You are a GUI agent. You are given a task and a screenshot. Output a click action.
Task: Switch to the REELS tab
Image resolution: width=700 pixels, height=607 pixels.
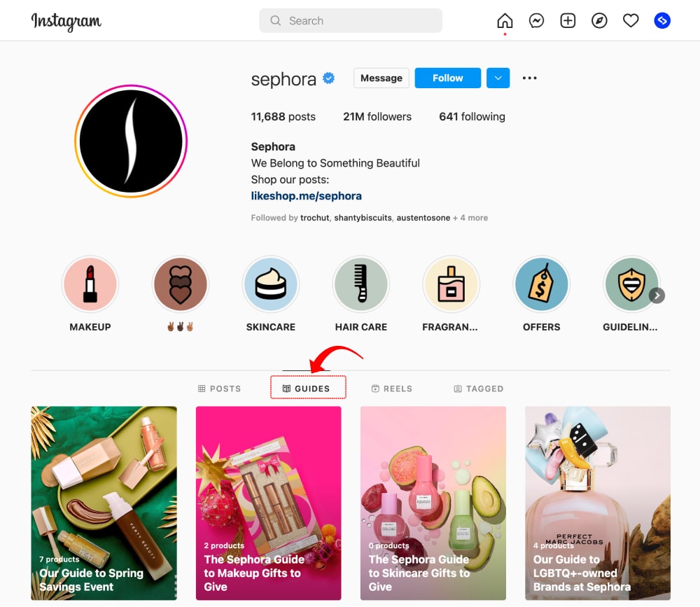click(x=392, y=389)
